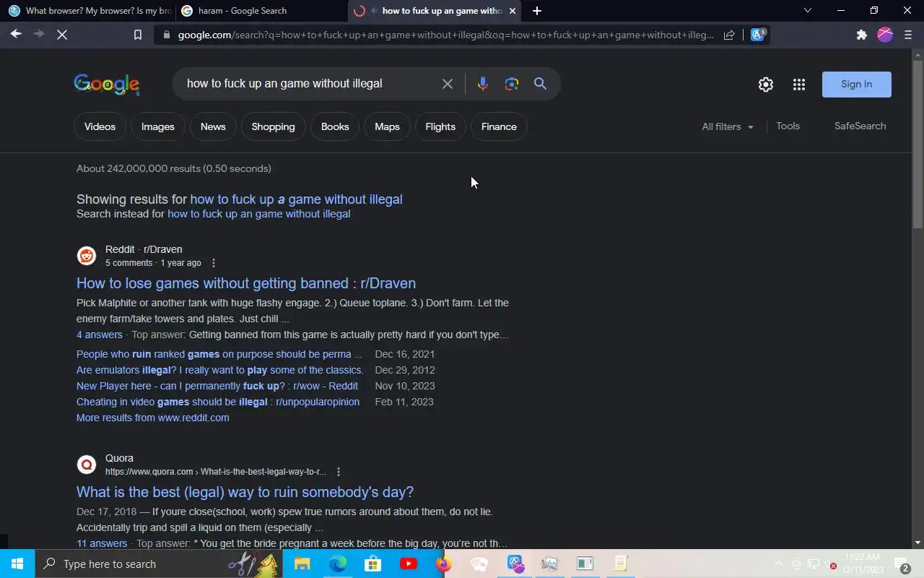924x578 pixels.
Task: Open more options for the Reddit result
Action: [213, 263]
